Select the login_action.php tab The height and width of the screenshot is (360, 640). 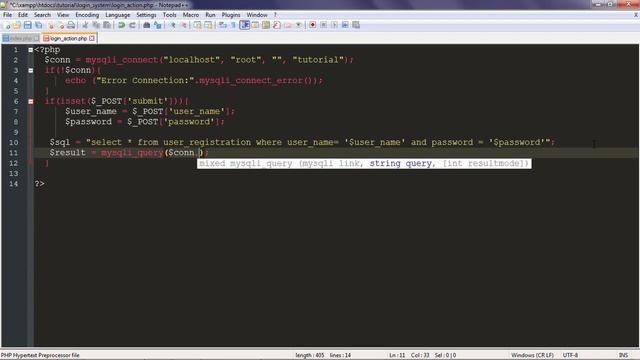(x=68, y=38)
